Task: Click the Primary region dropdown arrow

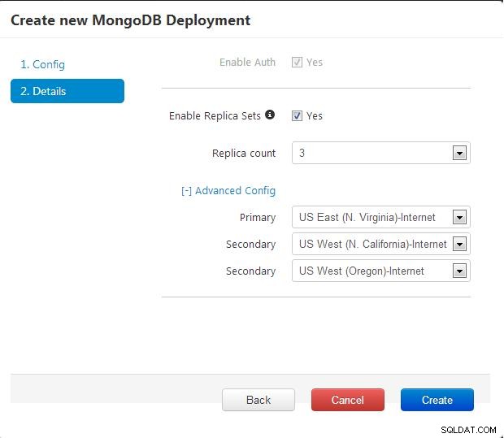Action: 459,217
